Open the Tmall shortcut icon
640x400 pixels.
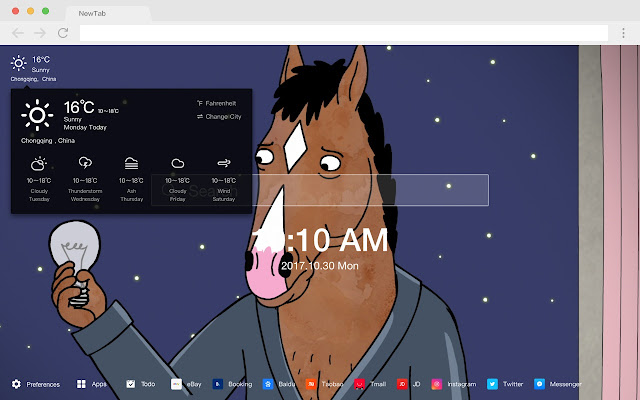point(360,384)
